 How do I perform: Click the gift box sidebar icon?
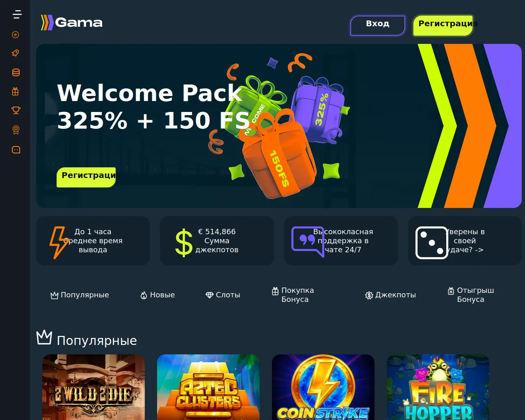coord(16,91)
